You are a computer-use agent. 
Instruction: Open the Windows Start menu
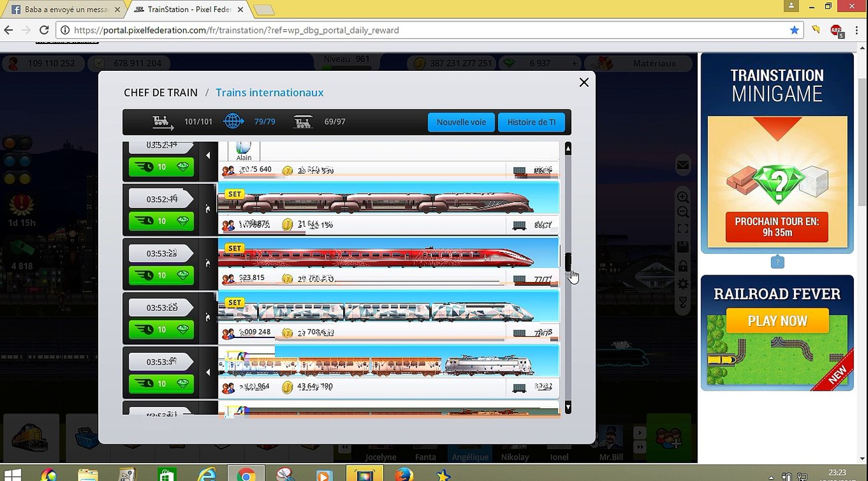click(12, 476)
